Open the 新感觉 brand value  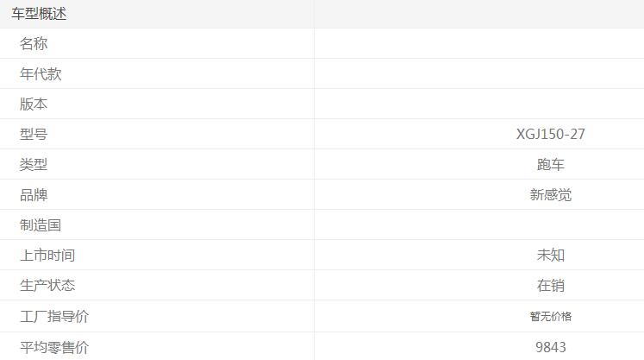click(x=550, y=195)
